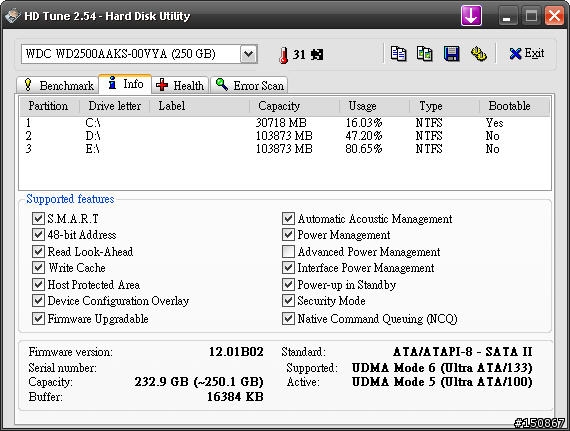
Task: Toggle the Host Protected Area checkbox
Action: (38, 284)
